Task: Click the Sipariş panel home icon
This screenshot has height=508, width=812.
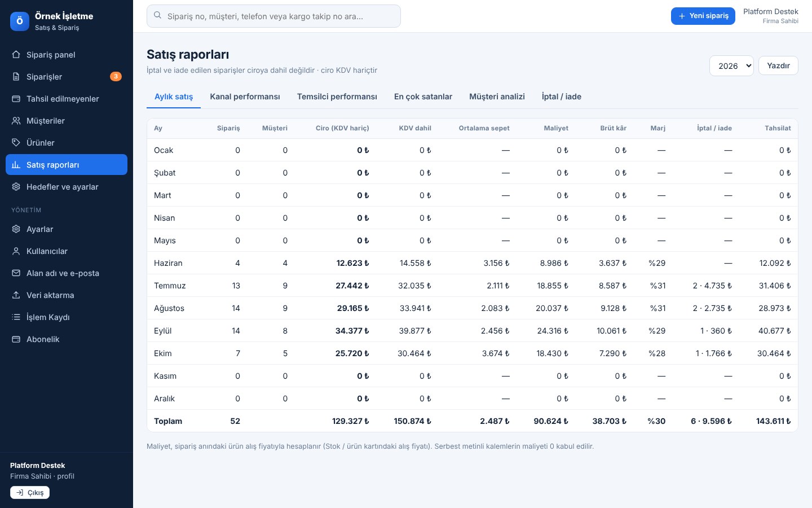Action: pos(16,55)
